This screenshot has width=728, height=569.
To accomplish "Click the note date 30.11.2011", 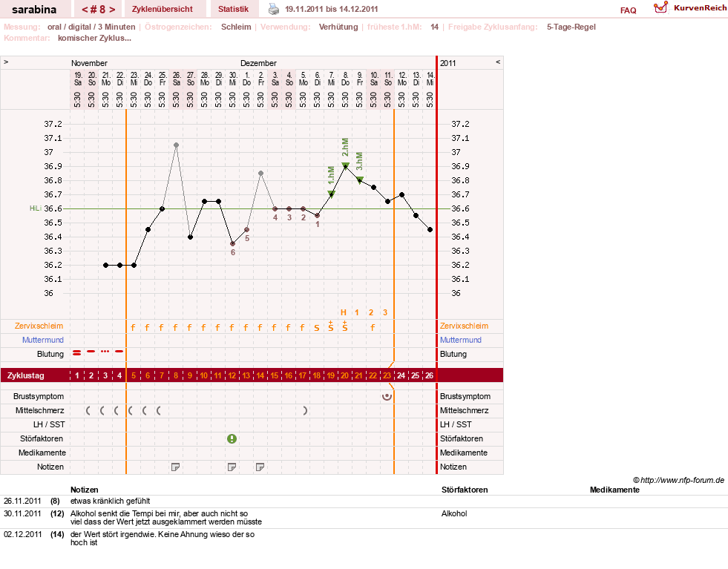I will pos(22,513).
